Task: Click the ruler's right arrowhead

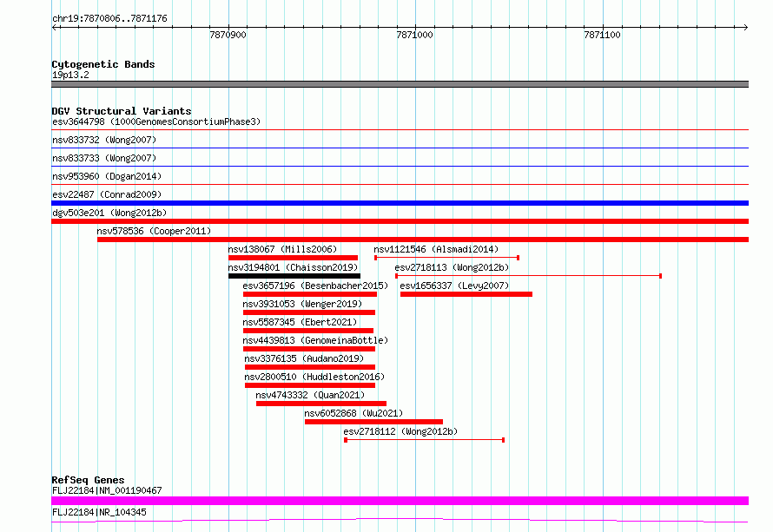Action: coord(746,27)
